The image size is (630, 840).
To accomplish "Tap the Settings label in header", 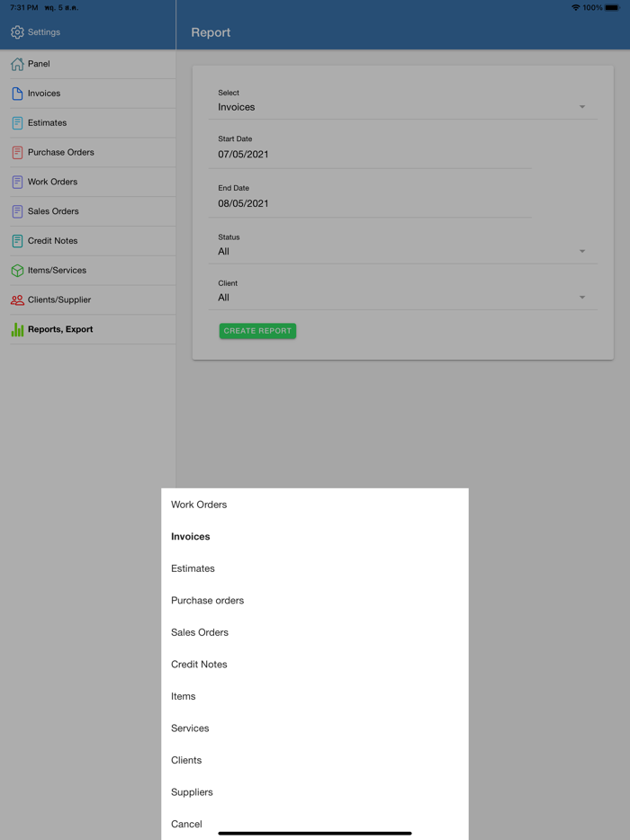I will click(44, 32).
